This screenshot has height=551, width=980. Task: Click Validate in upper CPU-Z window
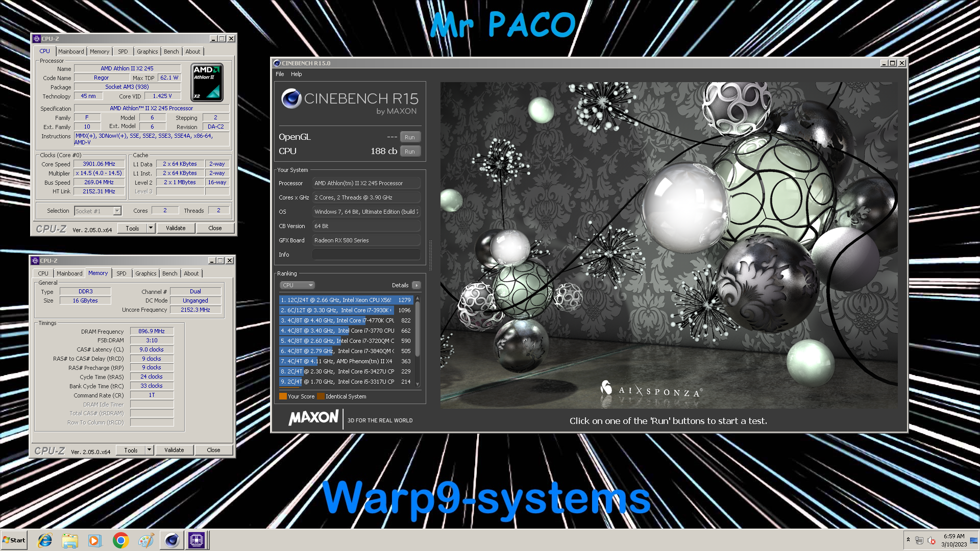[176, 229]
